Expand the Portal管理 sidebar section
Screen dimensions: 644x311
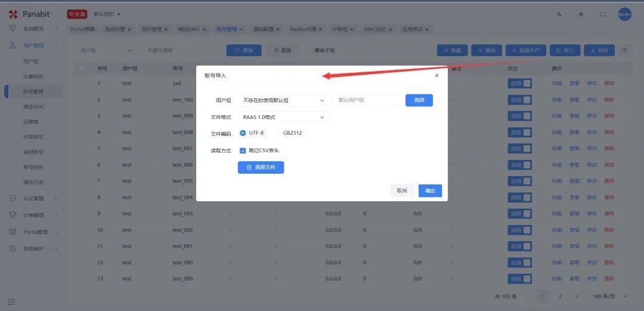pyautogui.click(x=56, y=232)
